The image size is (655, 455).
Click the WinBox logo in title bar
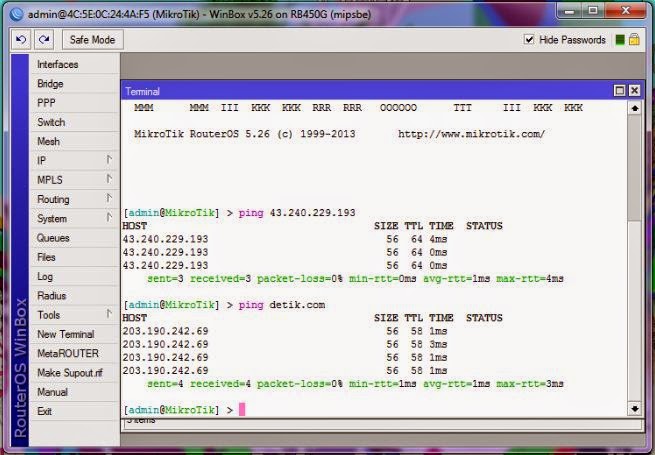coord(16,14)
